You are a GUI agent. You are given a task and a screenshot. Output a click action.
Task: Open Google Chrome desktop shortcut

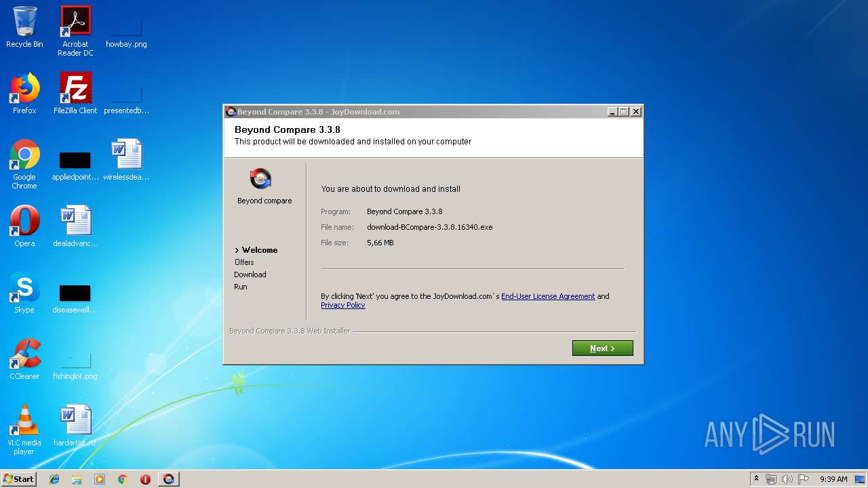tap(24, 164)
